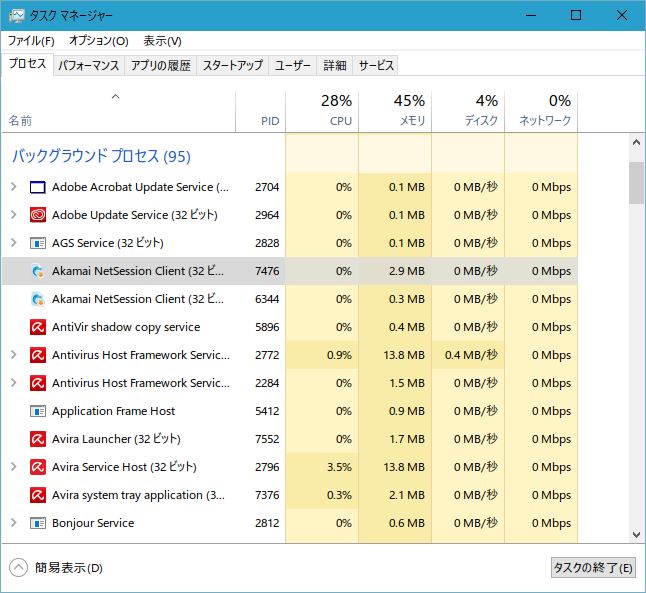Sort by the ディスク column header
646x593 pixels.
coord(468,111)
